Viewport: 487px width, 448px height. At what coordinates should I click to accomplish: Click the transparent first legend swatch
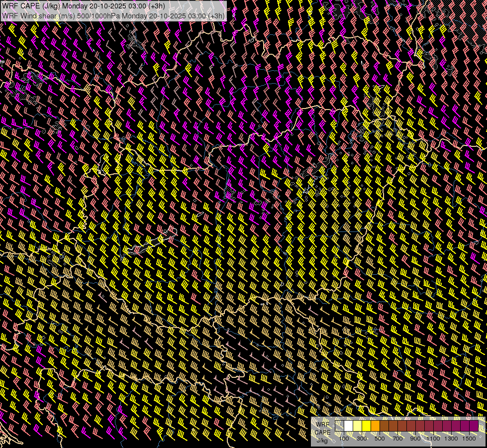[x=339, y=426]
